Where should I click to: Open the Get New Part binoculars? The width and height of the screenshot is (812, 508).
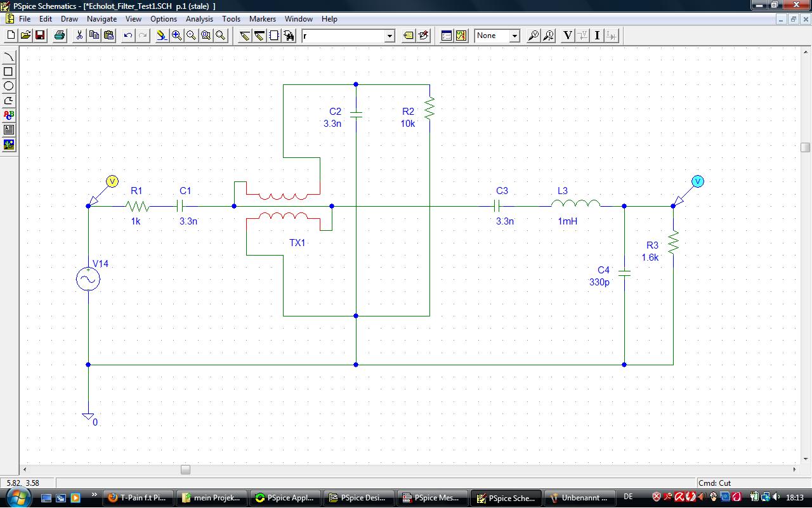[x=289, y=36]
